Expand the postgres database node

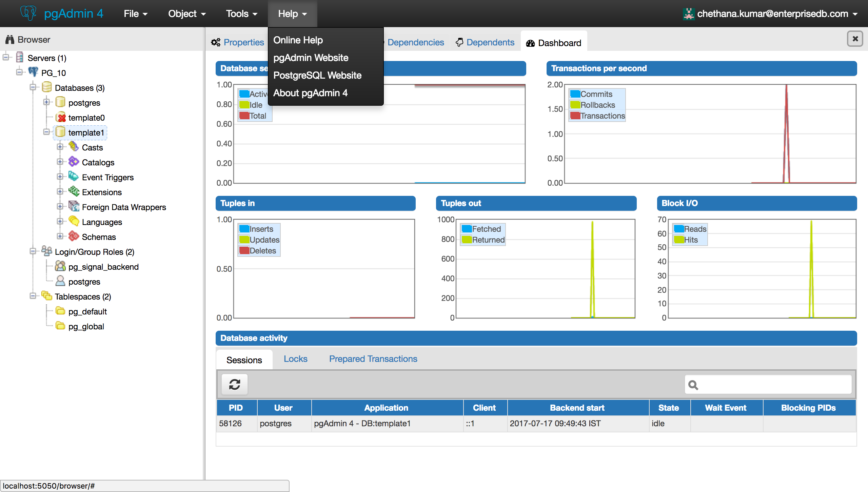tap(46, 102)
